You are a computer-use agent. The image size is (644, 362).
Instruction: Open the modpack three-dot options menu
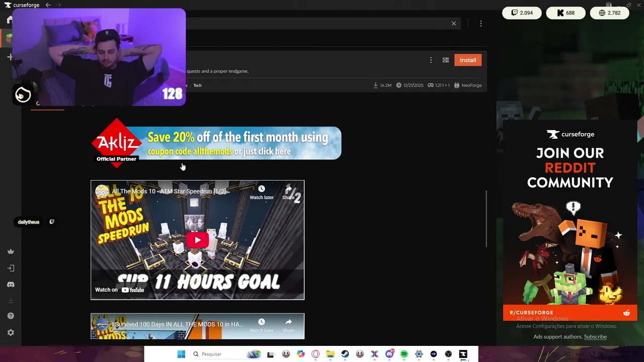coord(431,60)
